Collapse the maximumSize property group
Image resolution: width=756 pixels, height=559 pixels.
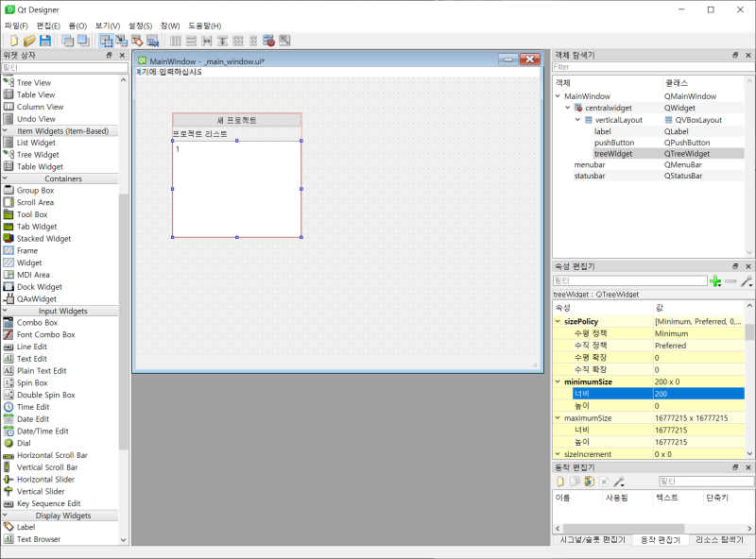pyautogui.click(x=558, y=417)
